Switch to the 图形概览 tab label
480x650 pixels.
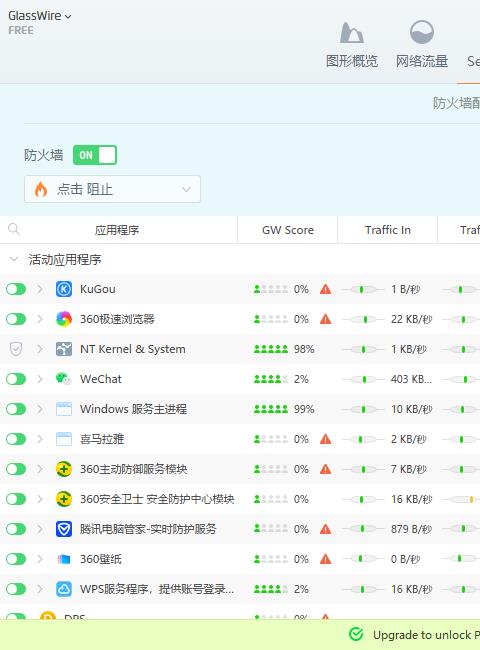(x=352, y=61)
